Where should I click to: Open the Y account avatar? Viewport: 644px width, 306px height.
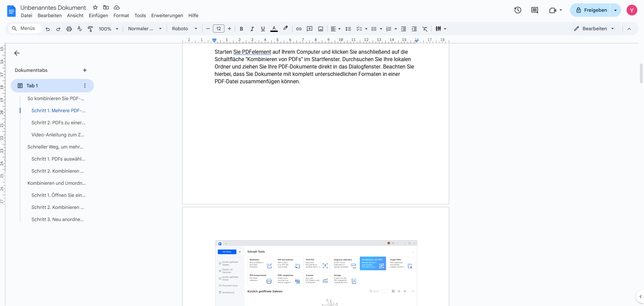click(x=632, y=10)
